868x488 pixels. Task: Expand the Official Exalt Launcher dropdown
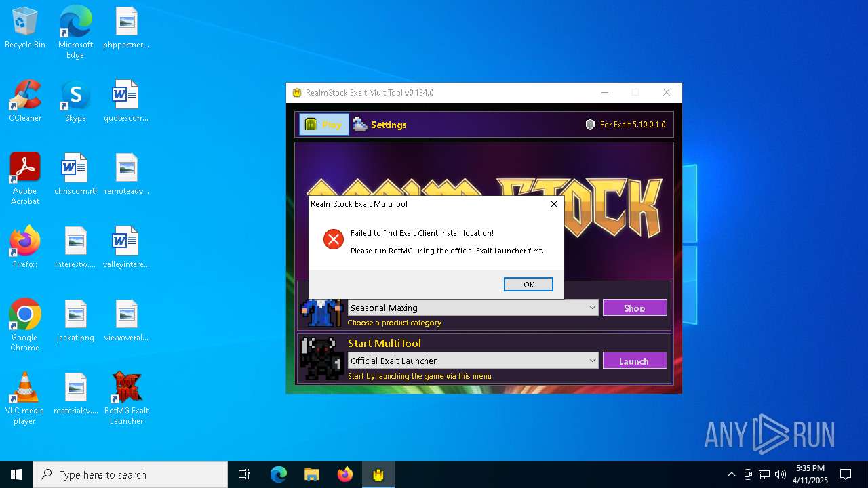pyautogui.click(x=592, y=361)
